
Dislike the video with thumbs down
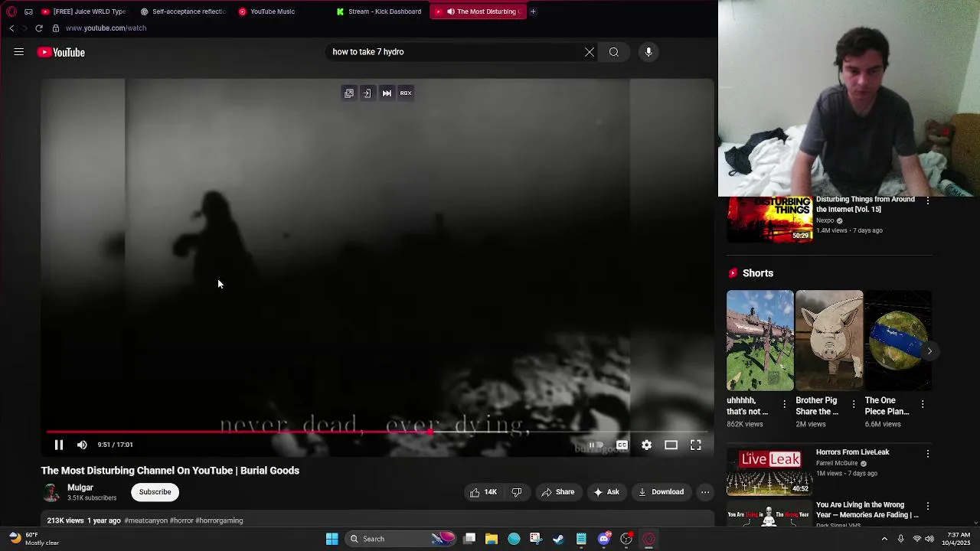point(517,492)
